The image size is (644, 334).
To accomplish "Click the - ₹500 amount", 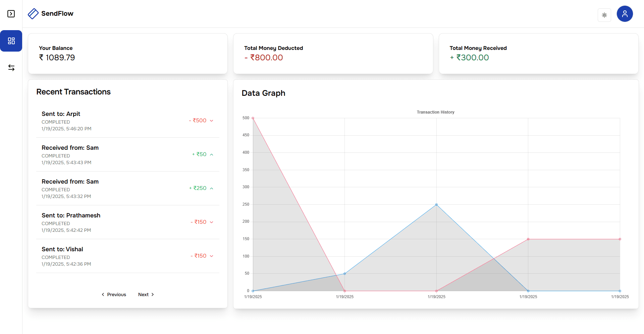I will click(x=198, y=121).
